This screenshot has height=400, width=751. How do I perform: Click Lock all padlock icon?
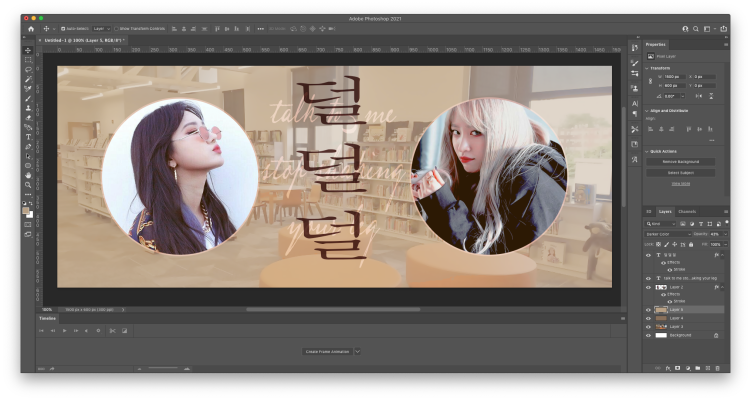click(691, 244)
